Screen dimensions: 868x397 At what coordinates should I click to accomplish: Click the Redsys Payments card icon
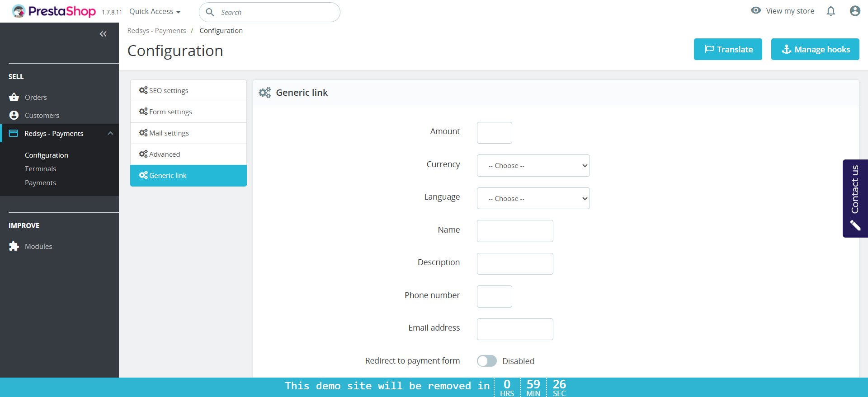pos(14,133)
